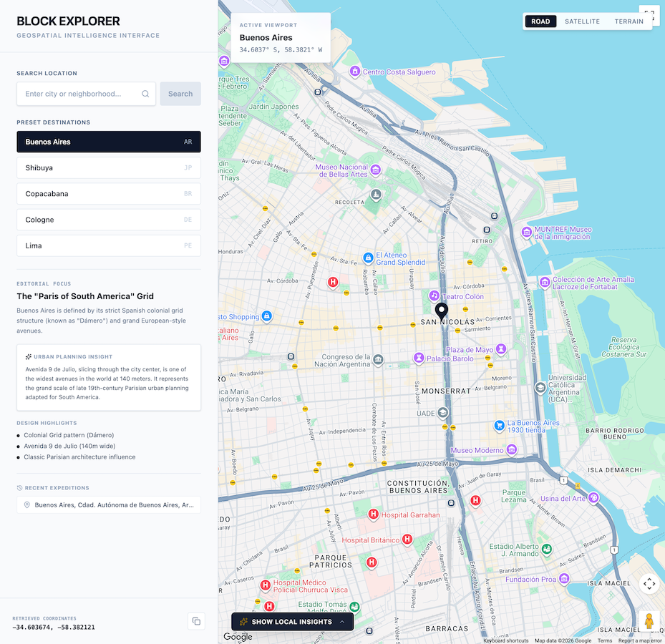Click the "Monserrat" neighborhood label

446,391
